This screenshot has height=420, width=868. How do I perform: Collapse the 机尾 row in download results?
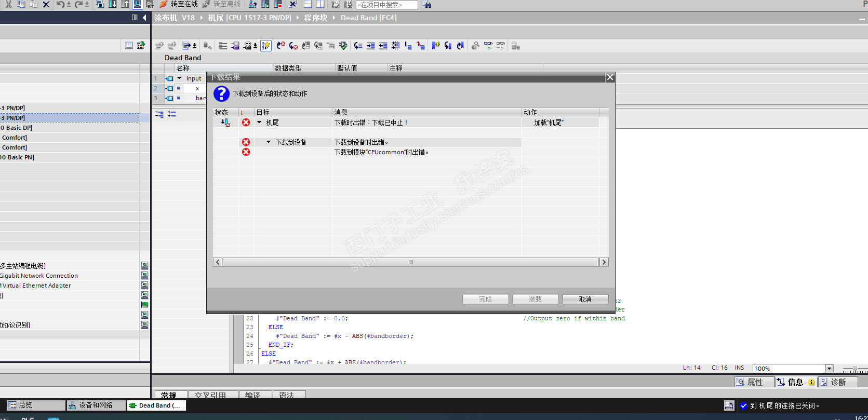pos(259,123)
